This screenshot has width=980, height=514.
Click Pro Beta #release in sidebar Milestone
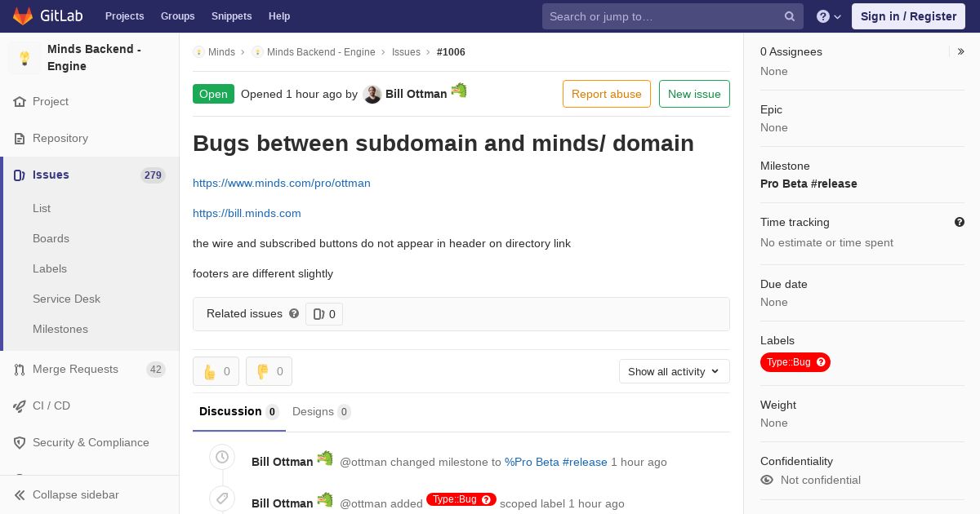(808, 184)
